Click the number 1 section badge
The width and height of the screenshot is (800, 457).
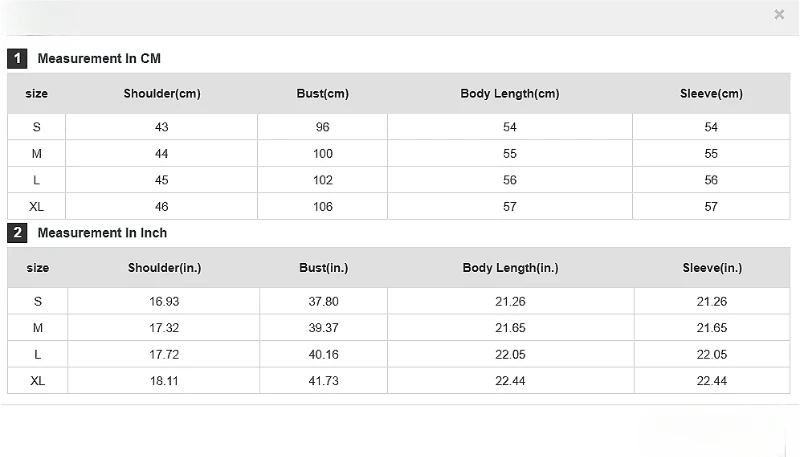click(x=17, y=59)
